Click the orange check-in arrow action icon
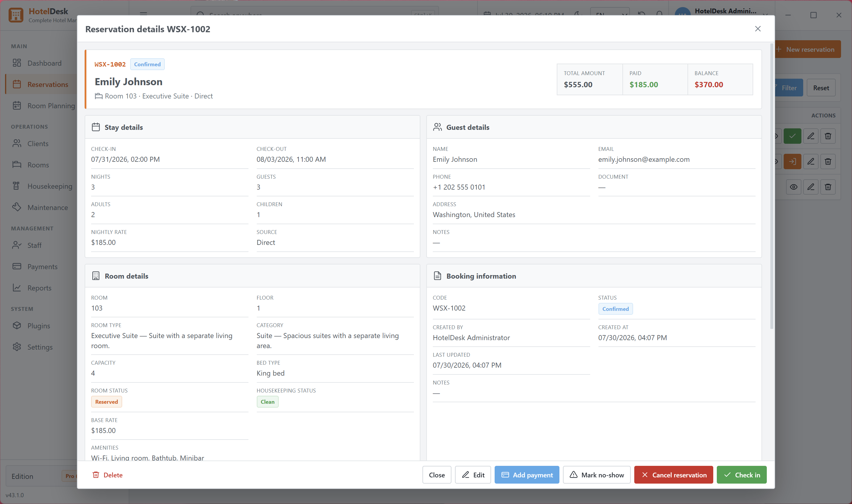 (x=792, y=162)
